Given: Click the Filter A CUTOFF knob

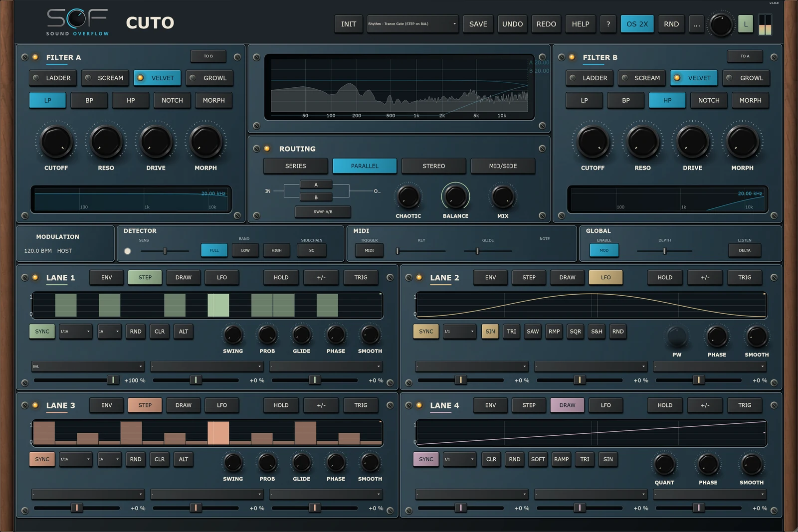Looking at the screenshot, I should pos(56,142).
